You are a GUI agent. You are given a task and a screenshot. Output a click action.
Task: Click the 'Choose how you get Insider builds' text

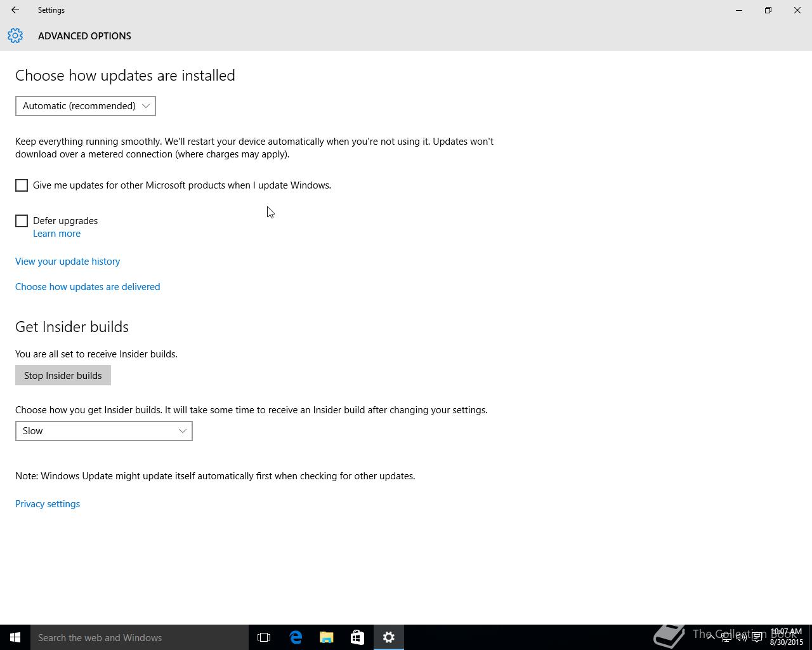coord(251,410)
